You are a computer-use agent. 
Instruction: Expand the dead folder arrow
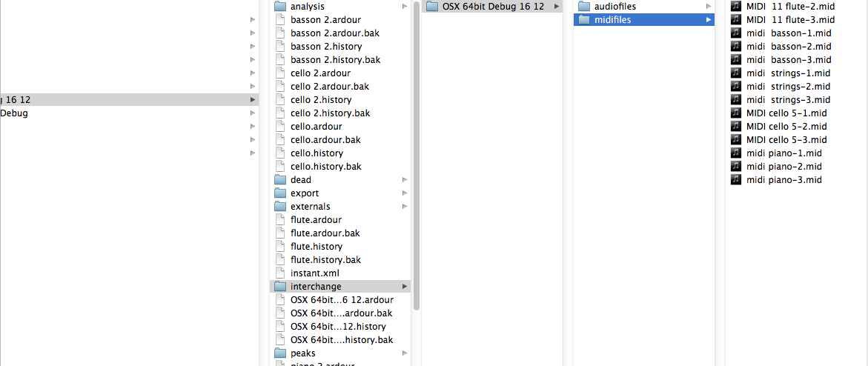pos(404,180)
